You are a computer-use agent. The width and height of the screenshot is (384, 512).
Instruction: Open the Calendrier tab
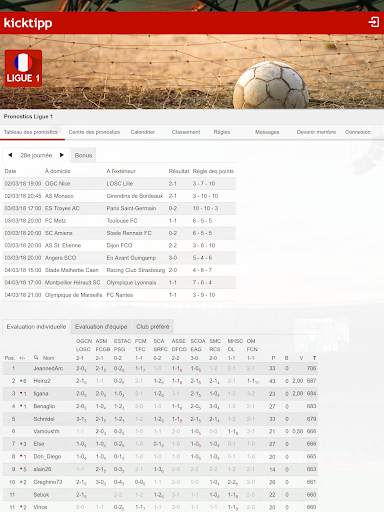click(x=143, y=132)
